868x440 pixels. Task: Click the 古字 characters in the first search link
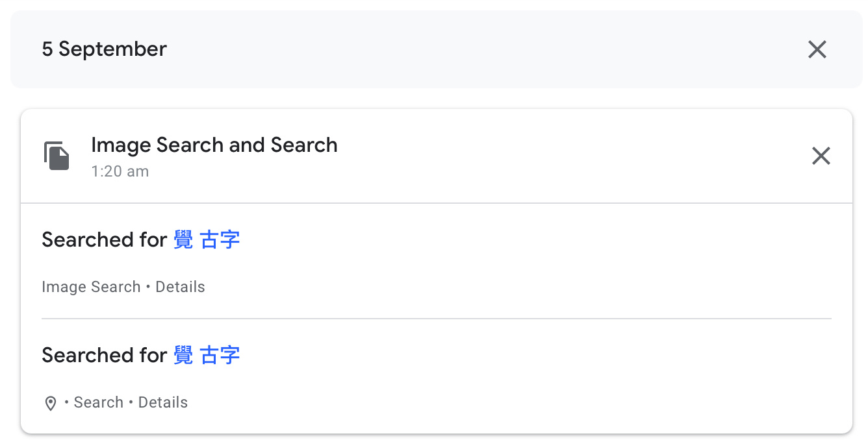coord(220,239)
